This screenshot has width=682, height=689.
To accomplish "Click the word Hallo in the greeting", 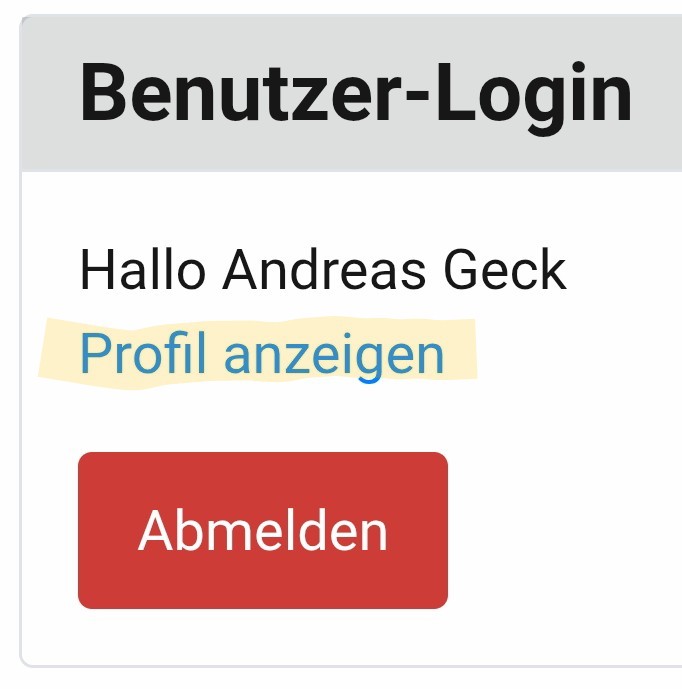I will coord(143,269).
